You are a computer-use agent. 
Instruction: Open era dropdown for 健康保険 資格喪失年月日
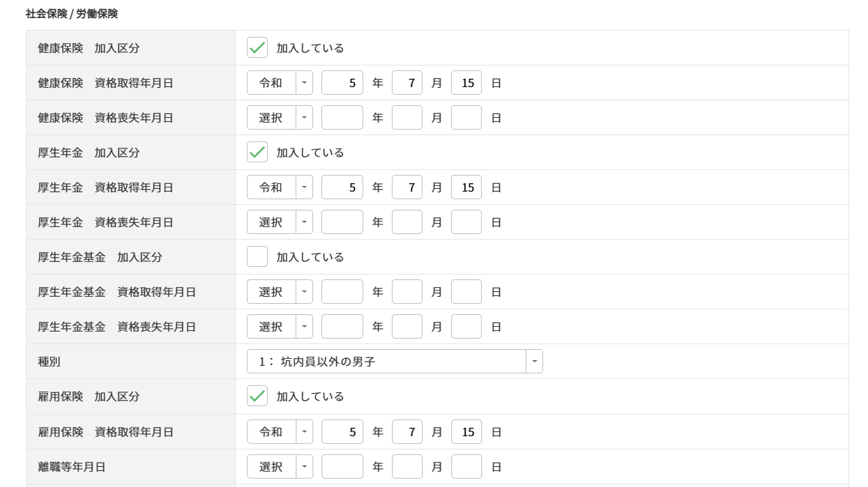pos(280,118)
